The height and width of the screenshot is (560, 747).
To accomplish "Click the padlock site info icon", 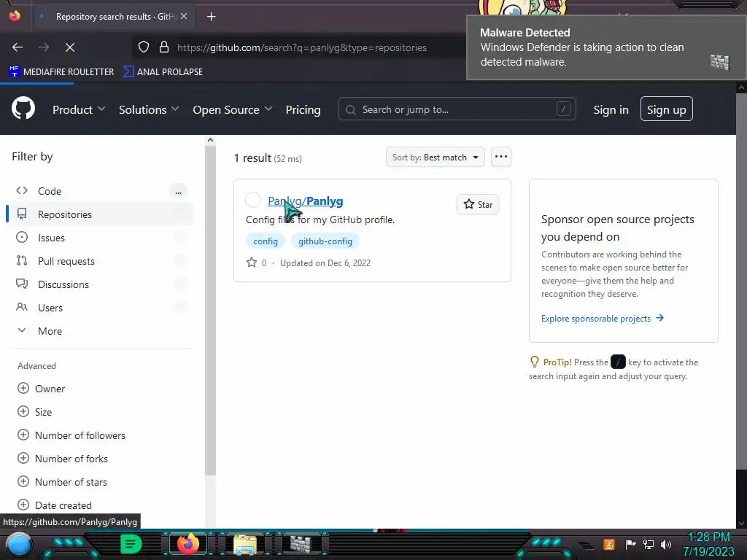I will point(164,47).
